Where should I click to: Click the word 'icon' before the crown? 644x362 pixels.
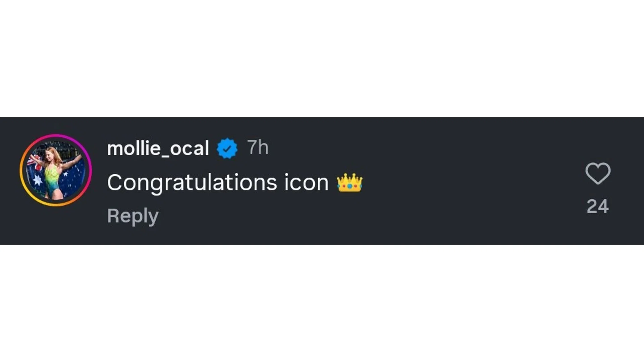tap(306, 183)
